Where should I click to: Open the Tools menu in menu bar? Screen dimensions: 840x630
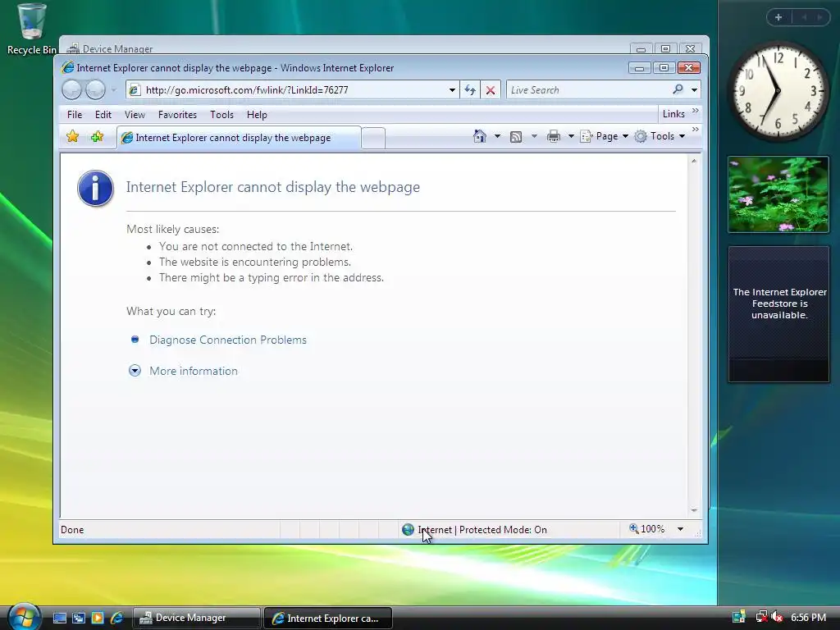(221, 115)
